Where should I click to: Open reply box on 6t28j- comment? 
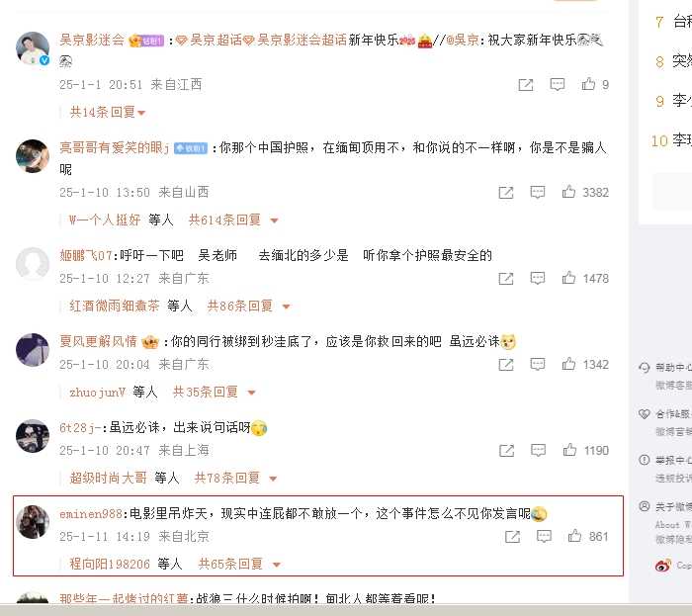coord(538,450)
